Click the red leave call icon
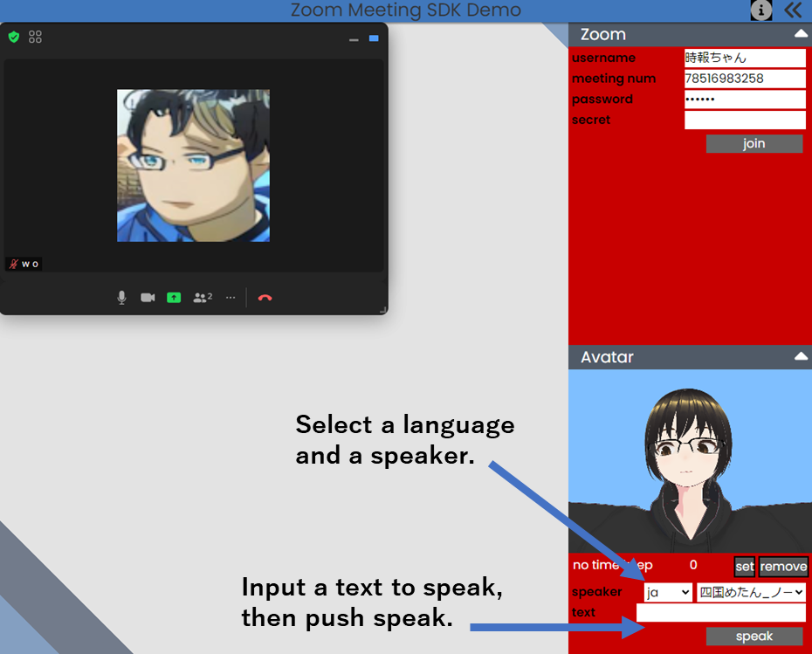812x654 pixels. [265, 298]
